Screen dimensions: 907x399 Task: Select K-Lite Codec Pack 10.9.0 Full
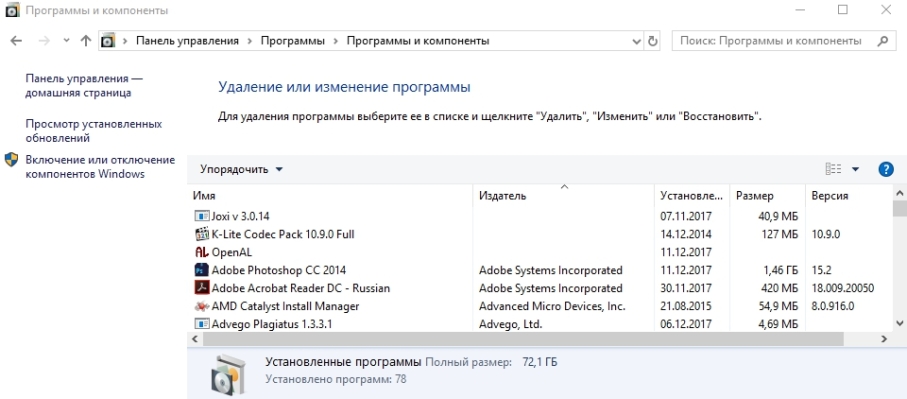pos(283,234)
